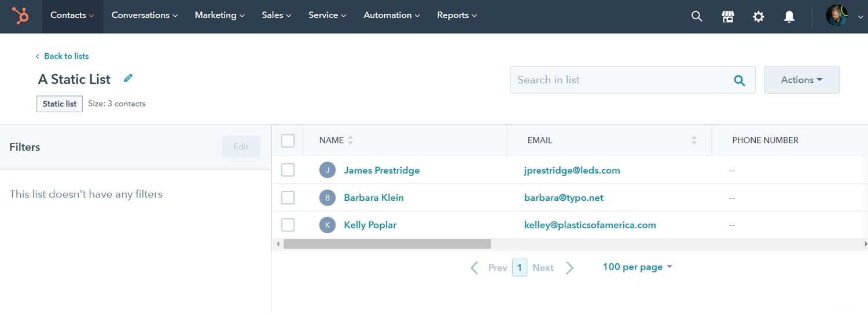
Task: Click the sort arrows in EMAIL column
Action: (x=694, y=140)
